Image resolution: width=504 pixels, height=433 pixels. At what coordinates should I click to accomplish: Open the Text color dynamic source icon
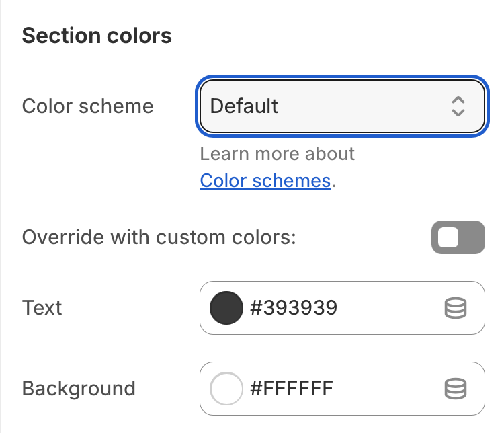click(456, 308)
